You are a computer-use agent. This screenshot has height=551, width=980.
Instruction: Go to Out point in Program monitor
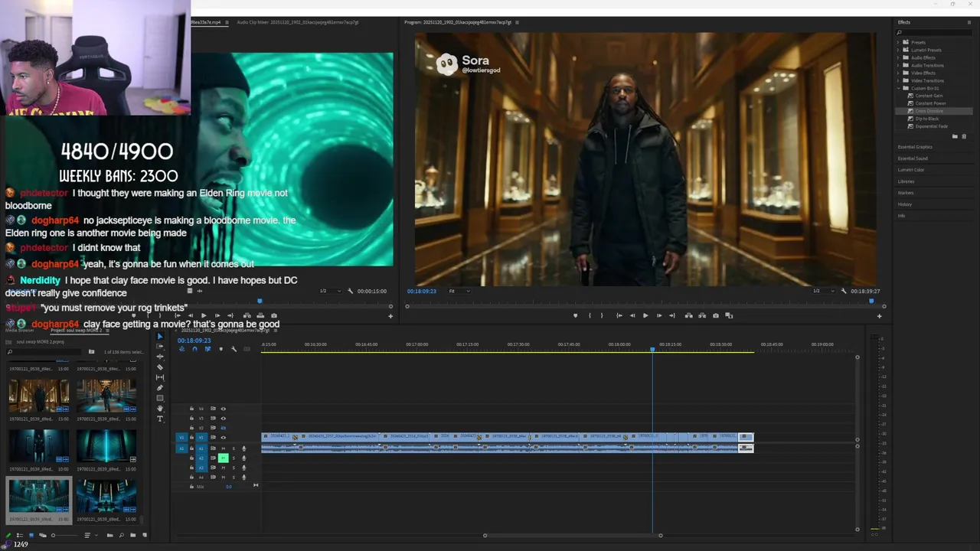(672, 315)
